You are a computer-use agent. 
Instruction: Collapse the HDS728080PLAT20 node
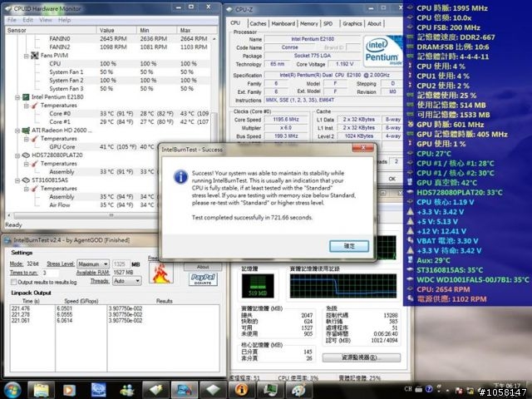point(17,155)
